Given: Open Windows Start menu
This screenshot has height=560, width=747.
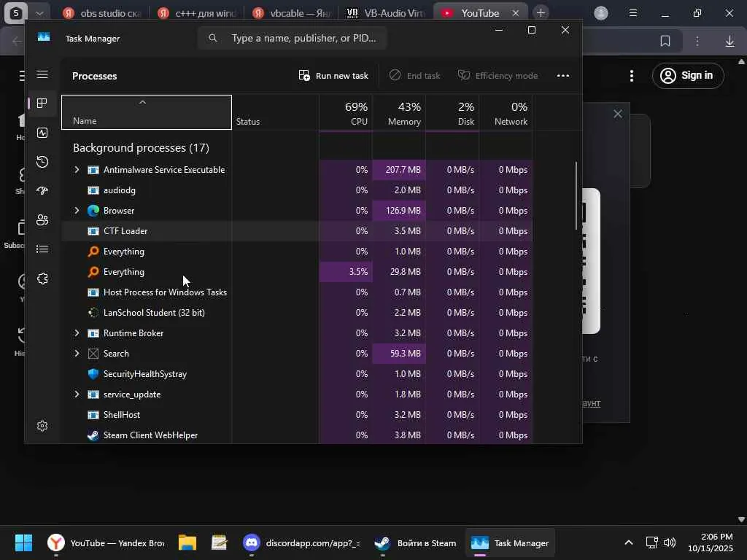Looking at the screenshot, I should (x=23, y=542).
